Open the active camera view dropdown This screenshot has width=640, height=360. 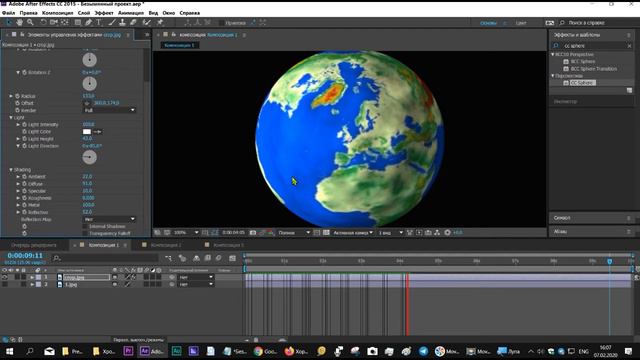[353, 233]
